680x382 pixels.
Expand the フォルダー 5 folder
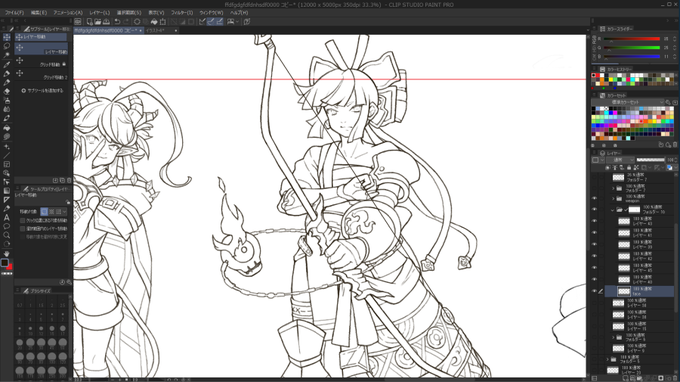[x=607, y=359]
